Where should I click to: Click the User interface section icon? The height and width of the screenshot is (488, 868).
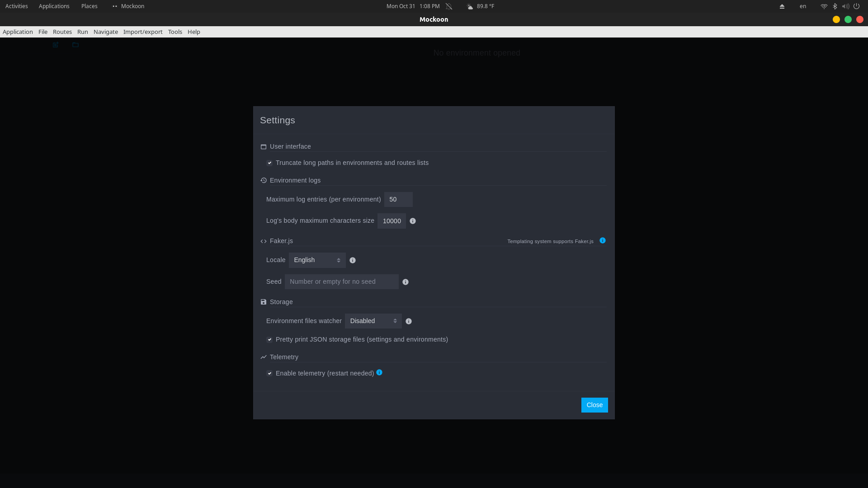coord(263,146)
